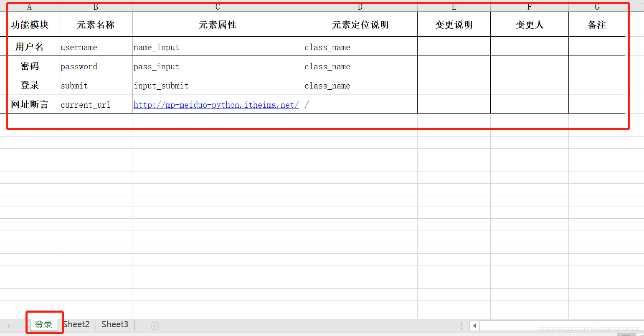Click the horizontal scrollbar track
644x336 pixels.
pos(562,326)
